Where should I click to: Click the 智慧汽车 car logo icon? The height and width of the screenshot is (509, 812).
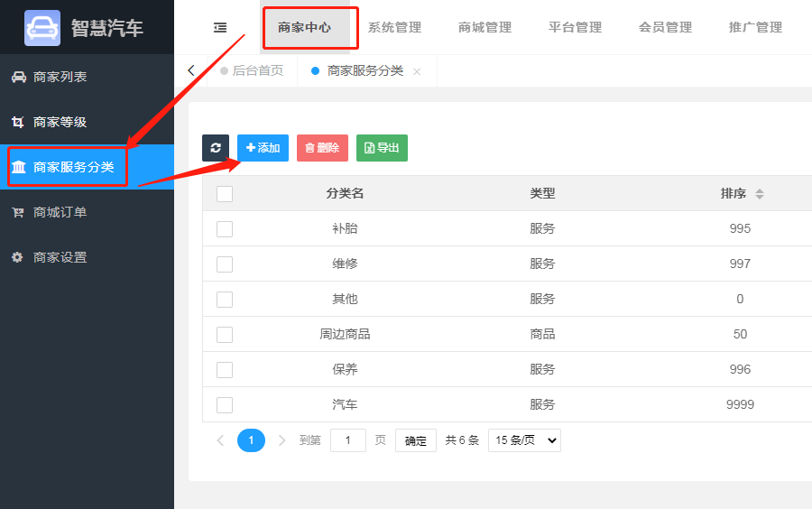42,28
